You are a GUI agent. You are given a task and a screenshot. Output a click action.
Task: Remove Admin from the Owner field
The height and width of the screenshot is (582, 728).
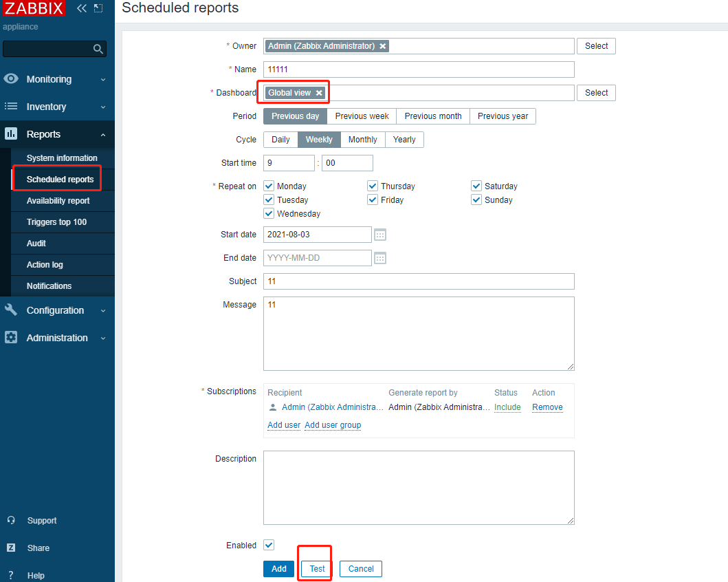pos(383,46)
